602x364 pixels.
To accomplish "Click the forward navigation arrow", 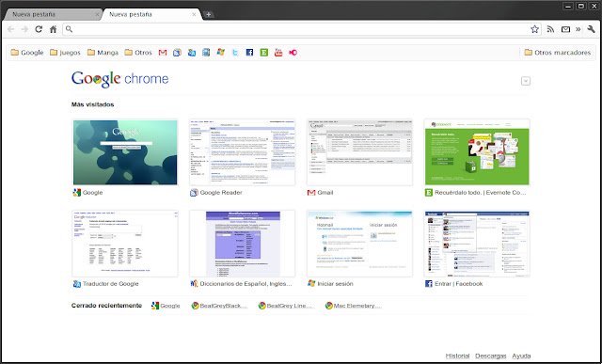I will click(x=24, y=29).
